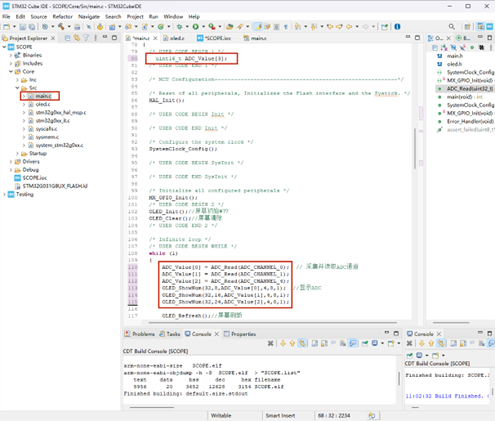This screenshot has width=495, height=421.
Task: Switch to the Problems tab
Action: point(140,334)
